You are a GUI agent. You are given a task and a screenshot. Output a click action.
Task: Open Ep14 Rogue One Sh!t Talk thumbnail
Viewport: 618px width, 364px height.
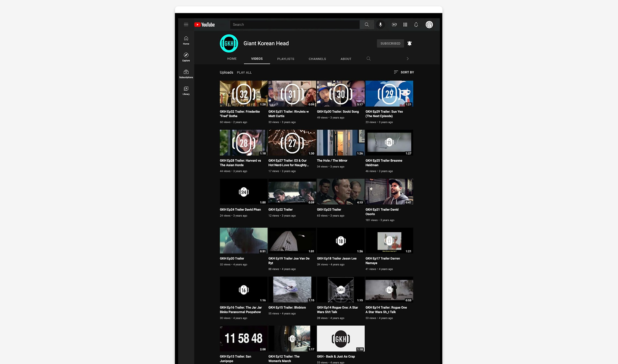(341, 289)
